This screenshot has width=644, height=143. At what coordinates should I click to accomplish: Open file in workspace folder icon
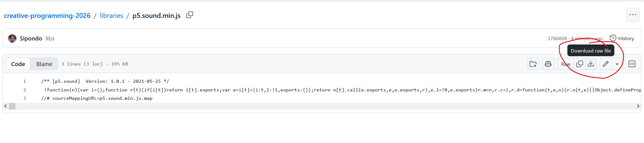pos(533,64)
